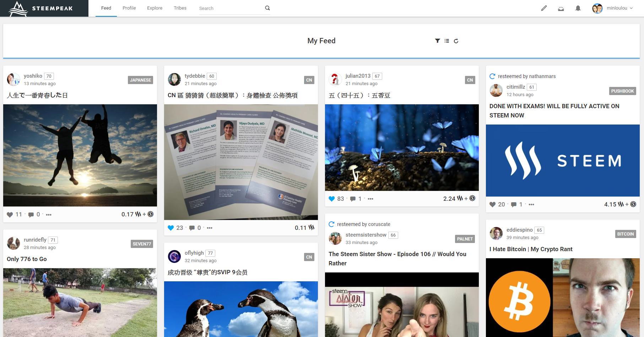Like yoshiko's post with heart
The height and width of the screenshot is (337, 644).
point(10,215)
